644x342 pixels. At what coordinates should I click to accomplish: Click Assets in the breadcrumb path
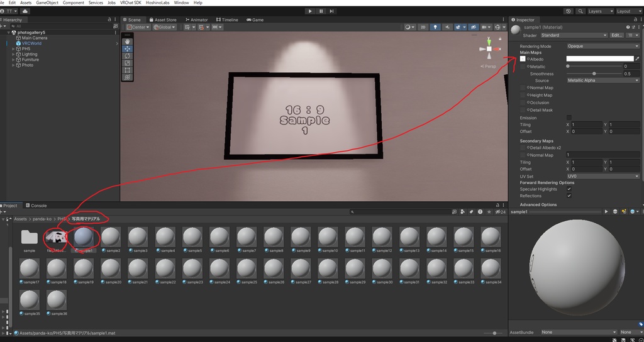coord(21,219)
